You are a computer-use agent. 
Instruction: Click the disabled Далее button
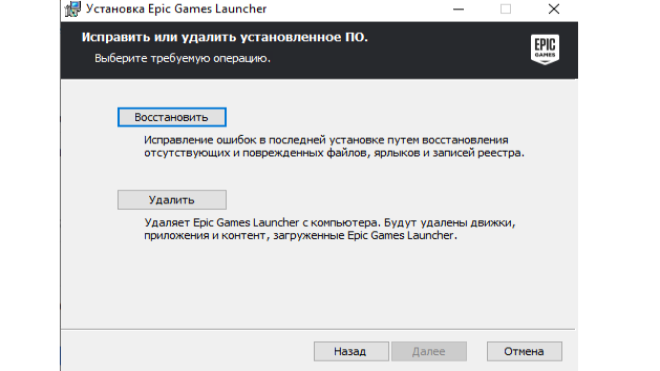(x=429, y=351)
